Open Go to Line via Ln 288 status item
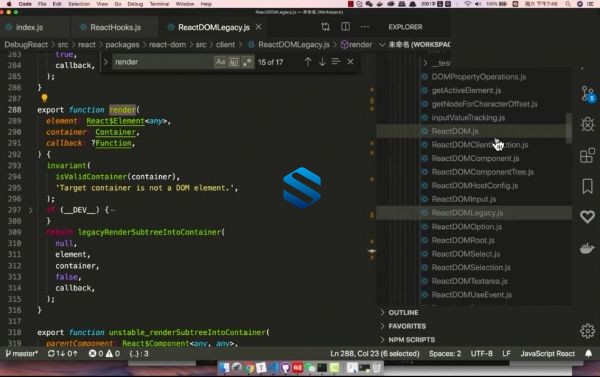The image size is (600, 377). 375,354
